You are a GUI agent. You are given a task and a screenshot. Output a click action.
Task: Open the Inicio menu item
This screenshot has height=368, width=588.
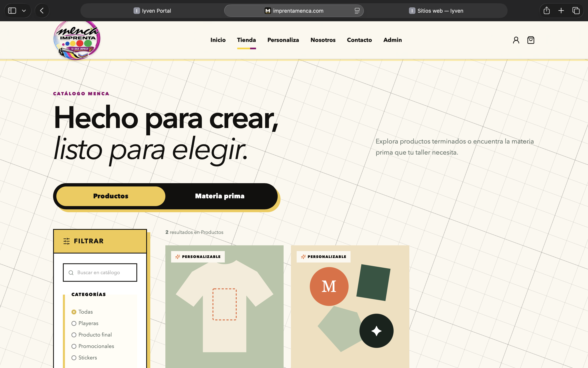click(x=218, y=40)
